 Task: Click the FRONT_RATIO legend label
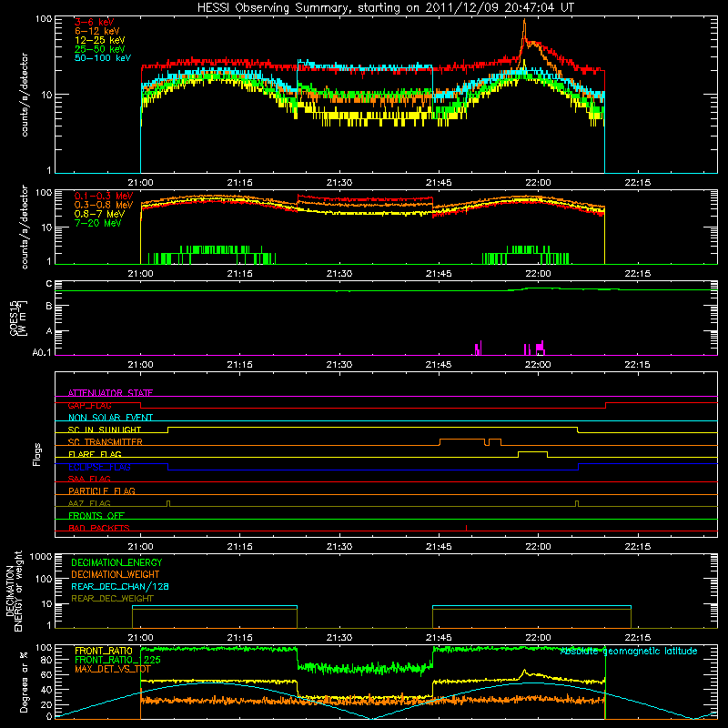(x=104, y=651)
